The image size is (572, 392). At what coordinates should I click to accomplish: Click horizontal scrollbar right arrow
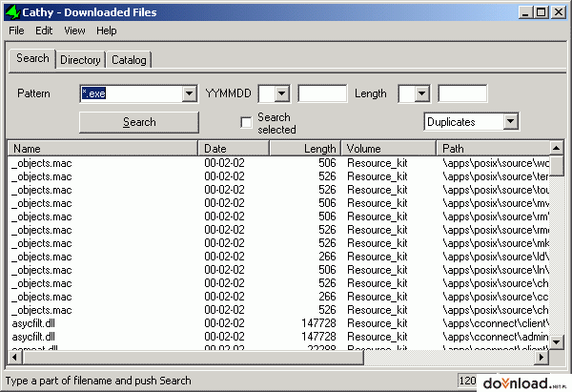542,357
